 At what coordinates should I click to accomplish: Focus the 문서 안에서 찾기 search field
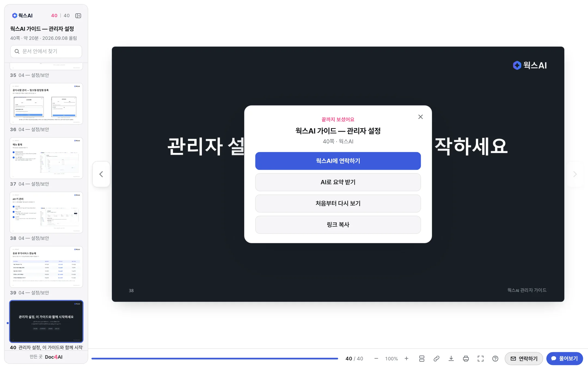pos(46,52)
